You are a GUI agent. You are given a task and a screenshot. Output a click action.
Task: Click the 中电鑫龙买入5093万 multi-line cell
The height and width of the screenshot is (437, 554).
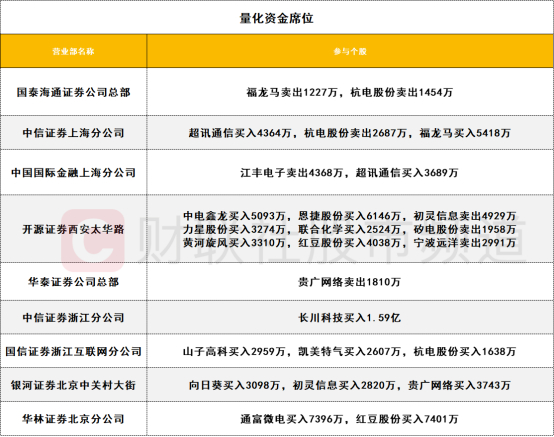(350, 229)
